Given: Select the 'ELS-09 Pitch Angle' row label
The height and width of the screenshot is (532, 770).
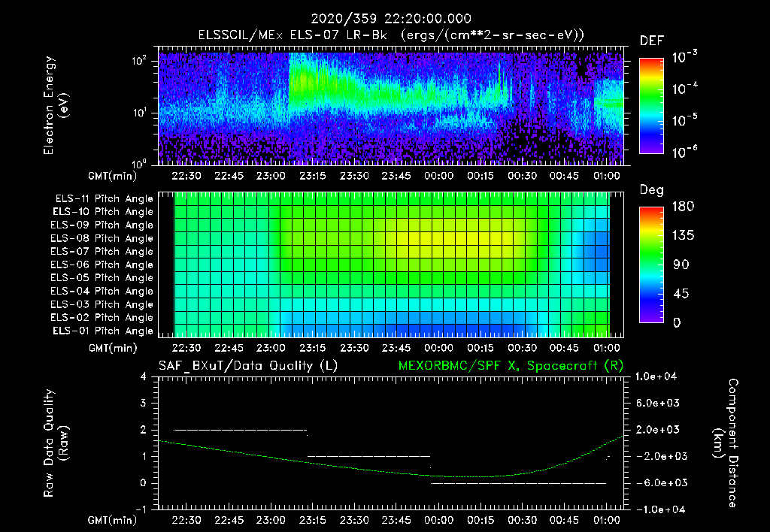Looking at the screenshot, I should click(x=102, y=225).
